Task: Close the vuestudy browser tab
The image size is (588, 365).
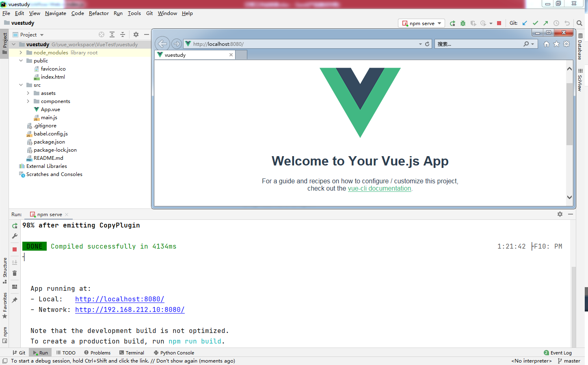Action: coord(231,55)
